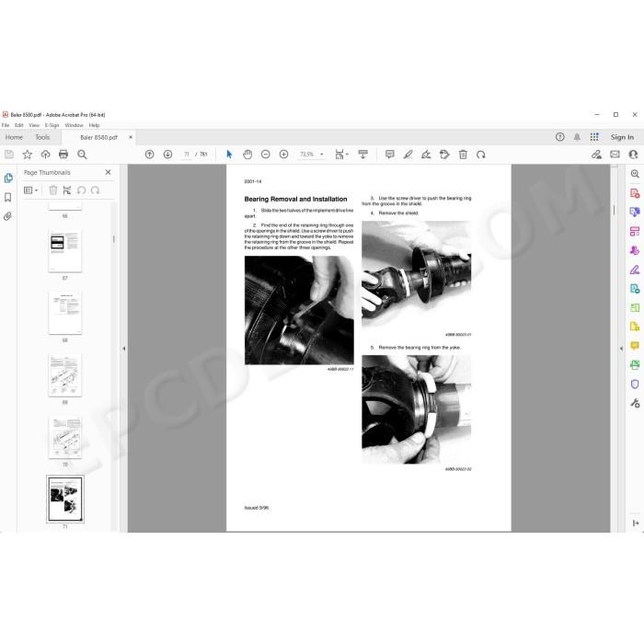Screen dimensions: 644x644
Task: Open the Attachments paperclip pane
Action: point(8,216)
